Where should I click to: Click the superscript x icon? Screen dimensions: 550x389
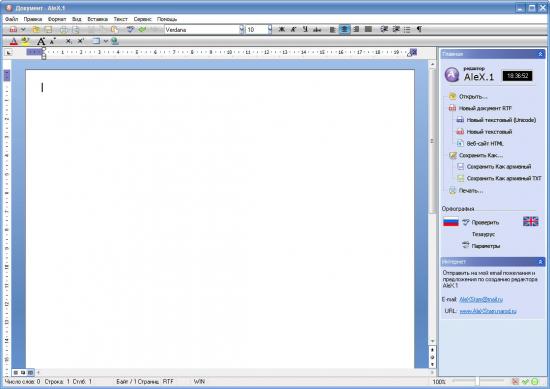tap(80, 41)
